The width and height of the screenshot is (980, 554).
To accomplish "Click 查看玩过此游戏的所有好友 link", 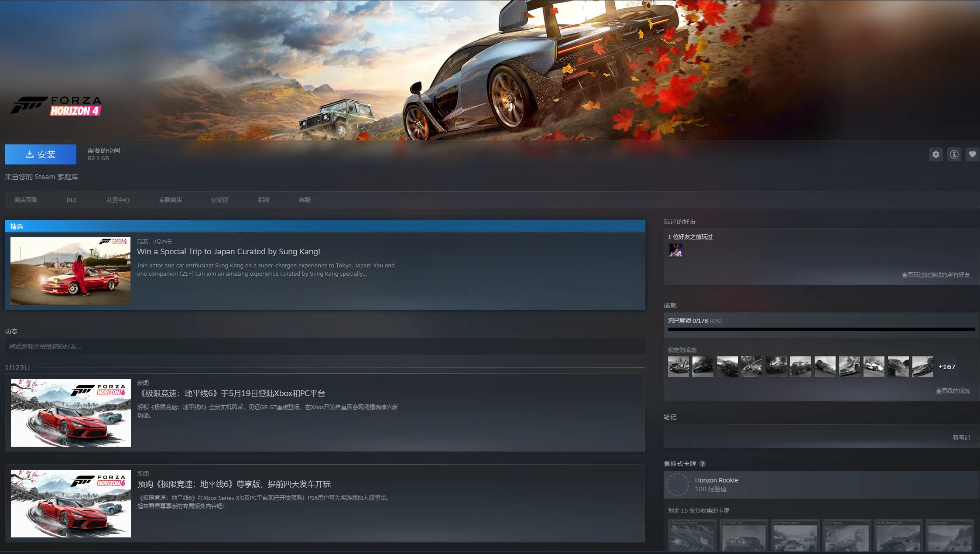I will [x=935, y=275].
